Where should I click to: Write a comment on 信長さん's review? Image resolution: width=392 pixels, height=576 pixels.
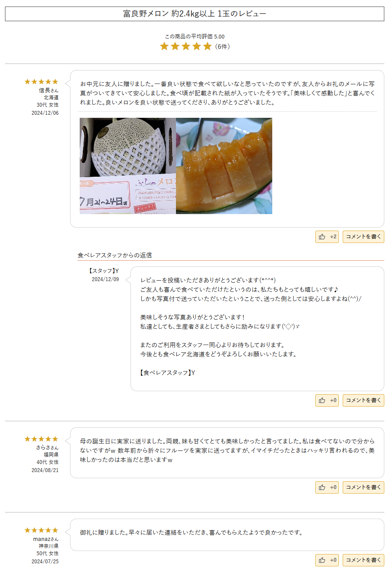363,237
